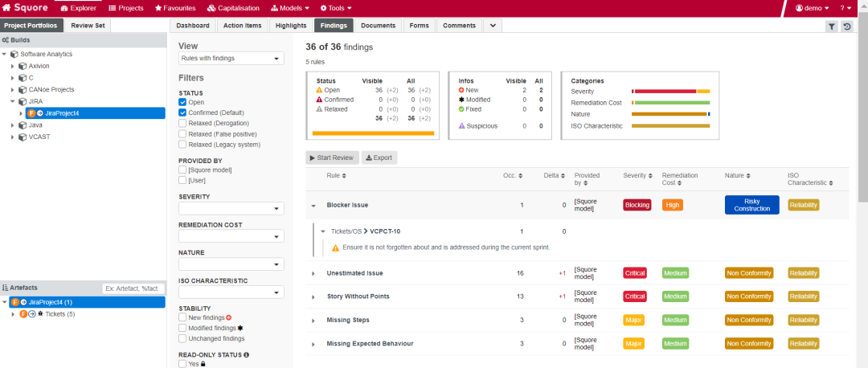Click the Artefacts search input field
Image resolution: width=868 pixels, height=368 pixels.
(x=133, y=288)
